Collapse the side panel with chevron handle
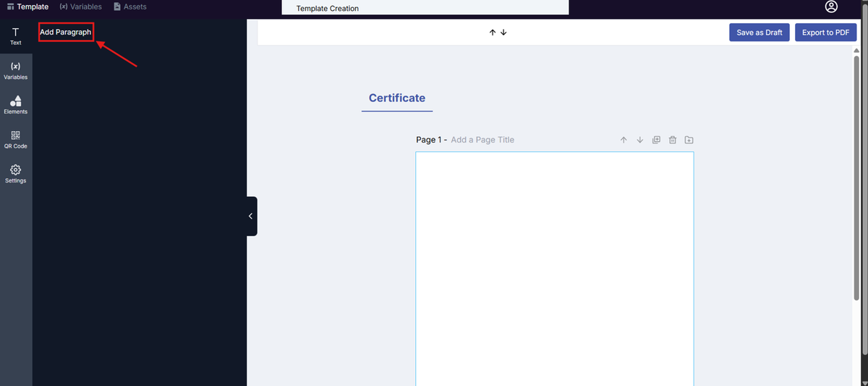The image size is (868, 386). [x=251, y=216]
